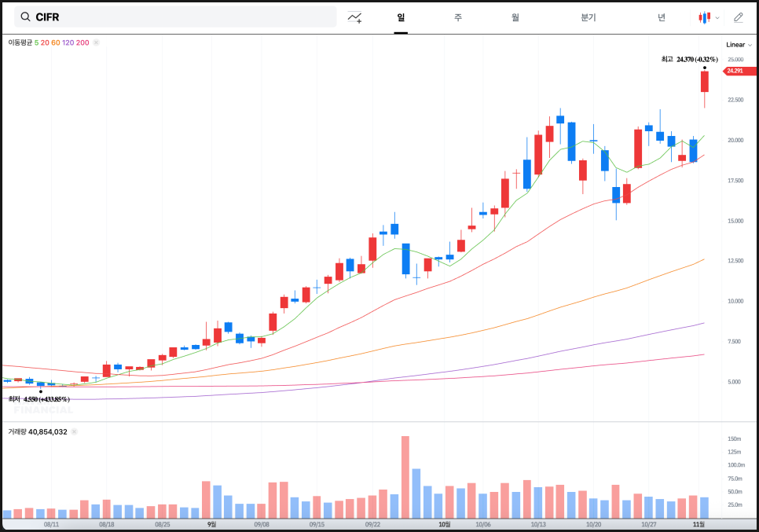Open the add indicator chart icon
Viewport: 759px width, 532px height.
coord(355,17)
